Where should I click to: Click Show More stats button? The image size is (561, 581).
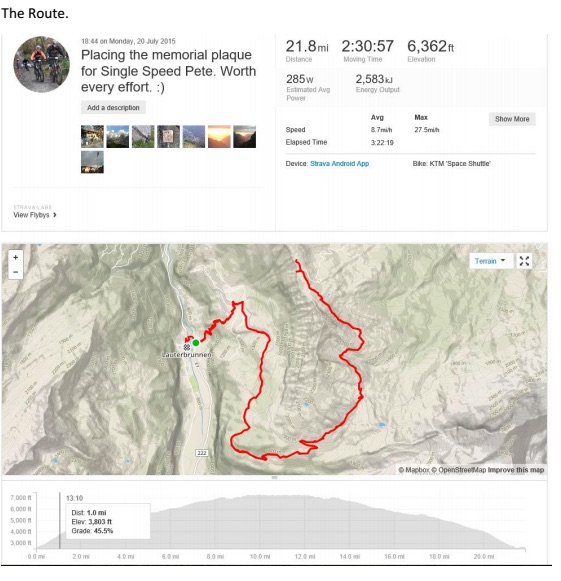tap(512, 119)
